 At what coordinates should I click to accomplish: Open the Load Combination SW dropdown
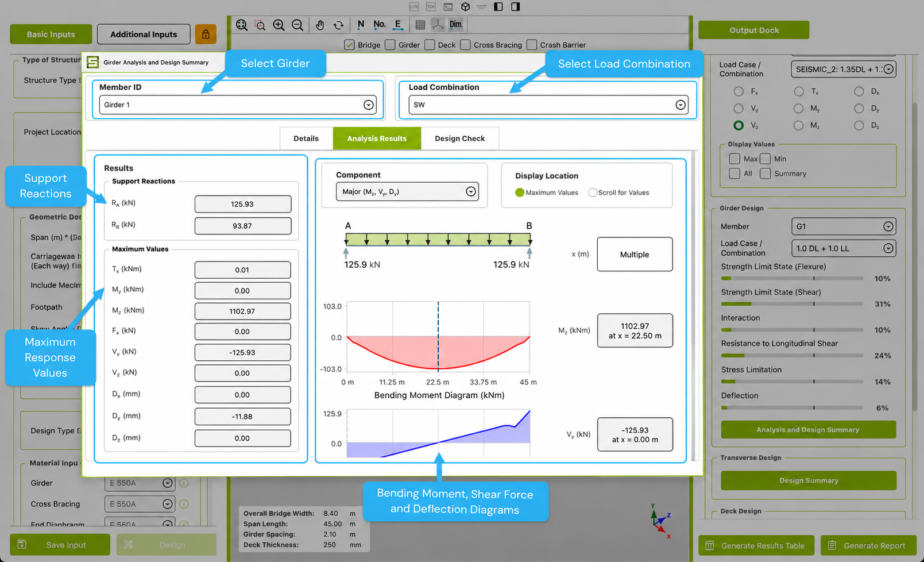(x=548, y=105)
